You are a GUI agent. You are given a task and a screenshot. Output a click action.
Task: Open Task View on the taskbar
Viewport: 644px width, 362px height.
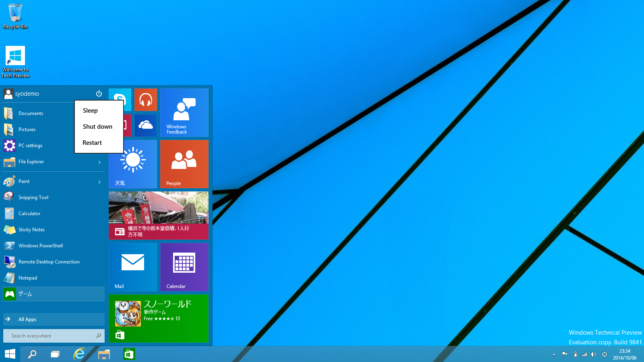click(55, 354)
